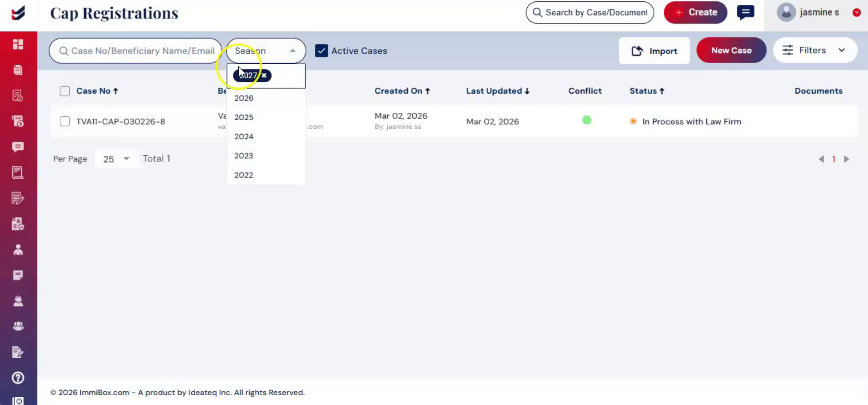Check the select-all header checkbox
This screenshot has width=868, height=405.
pyautogui.click(x=65, y=91)
